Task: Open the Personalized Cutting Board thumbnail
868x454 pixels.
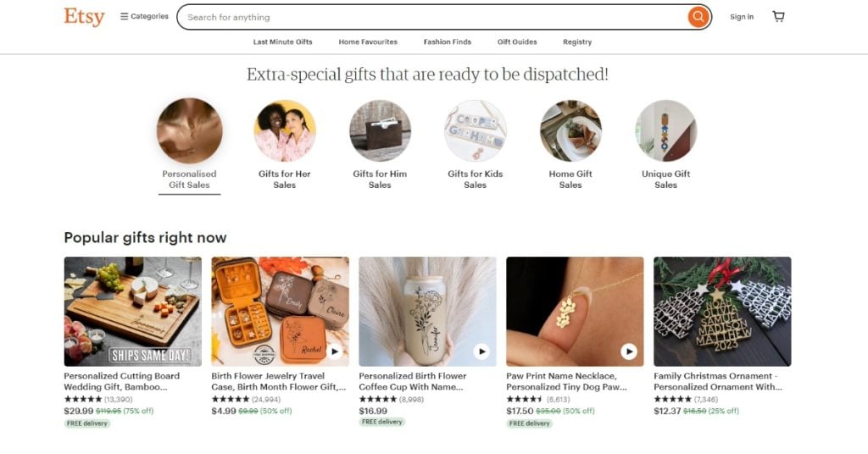Action: pos(133,312)
